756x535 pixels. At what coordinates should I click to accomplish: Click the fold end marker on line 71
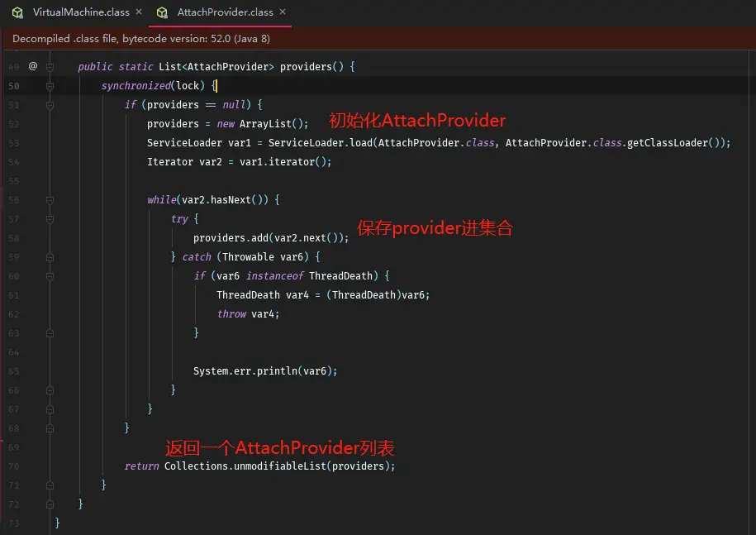click(50, 485)
